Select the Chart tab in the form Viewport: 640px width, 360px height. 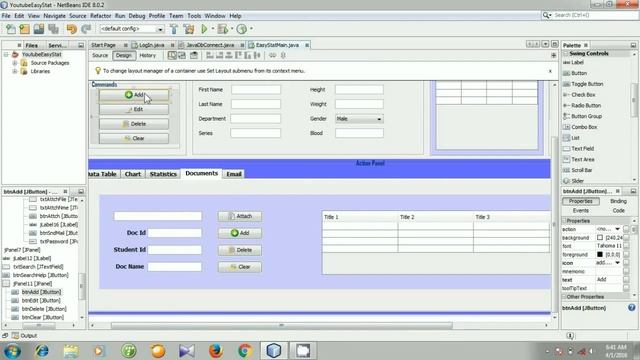133,174
